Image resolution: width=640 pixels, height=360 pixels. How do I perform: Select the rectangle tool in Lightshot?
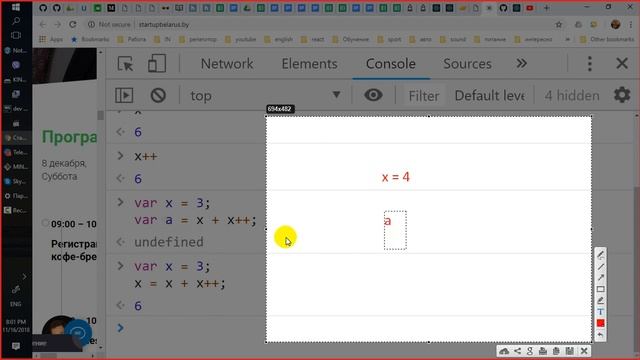coord(600,289)
